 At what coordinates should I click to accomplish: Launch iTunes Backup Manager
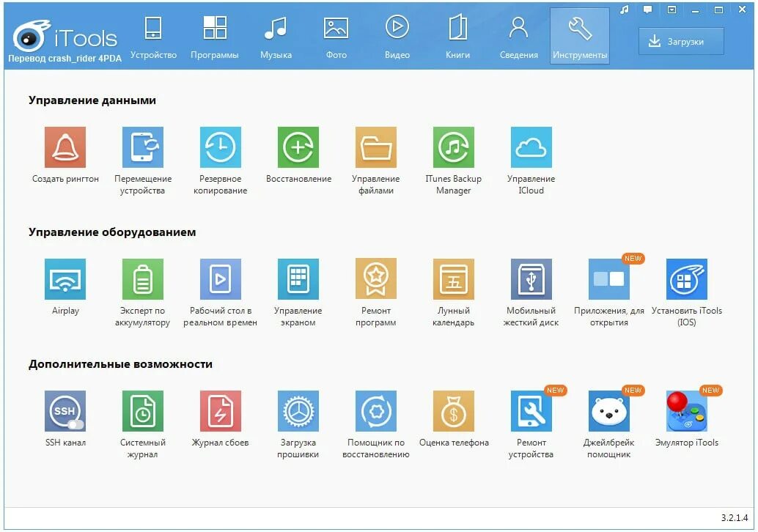pos(454,147)
